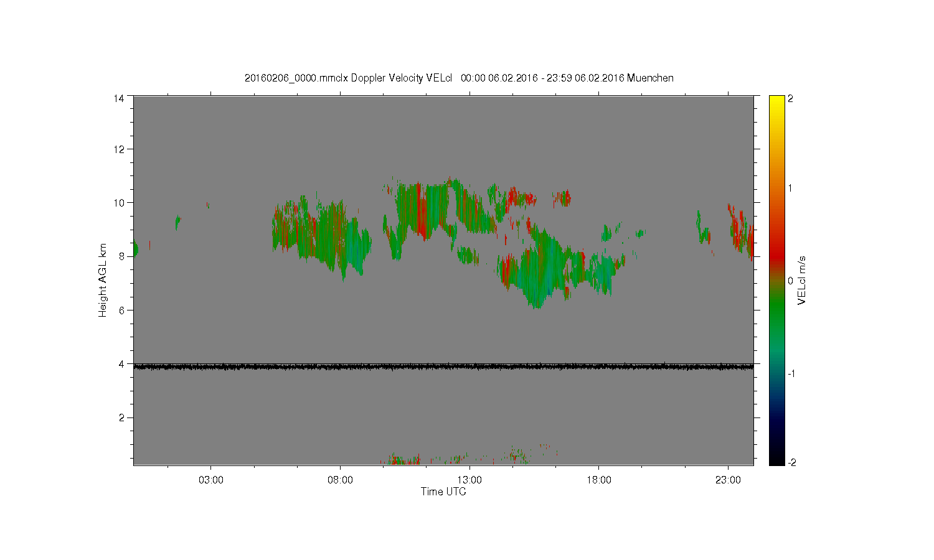Click the height tick label 10
The height and width of the screenshot is (560, 934).
click(x=119, y=203)
